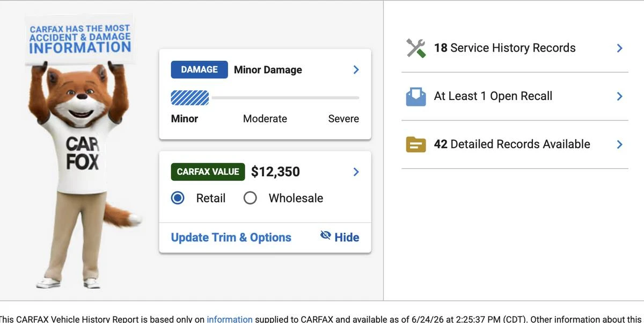Click the striped Minor severity segment
This screenshot has height=323, width=644.
pos(190,98)
